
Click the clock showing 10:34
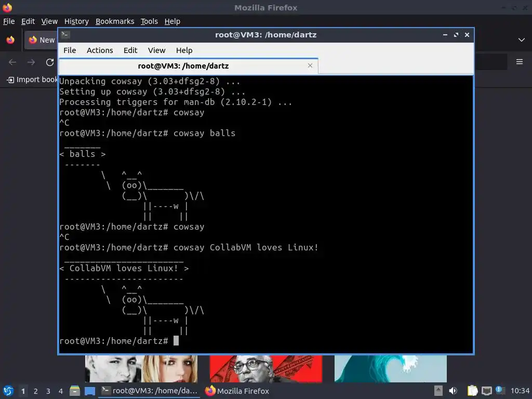[520, 391]
